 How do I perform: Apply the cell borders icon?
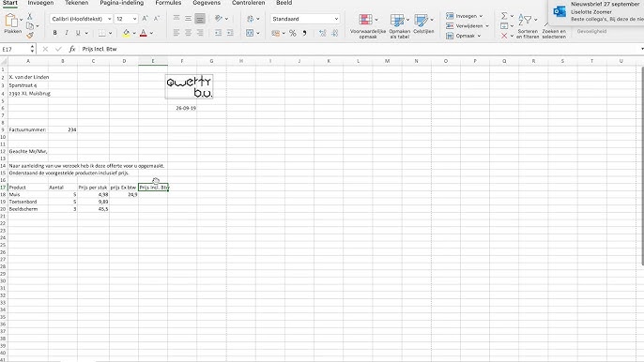point(101,33)
